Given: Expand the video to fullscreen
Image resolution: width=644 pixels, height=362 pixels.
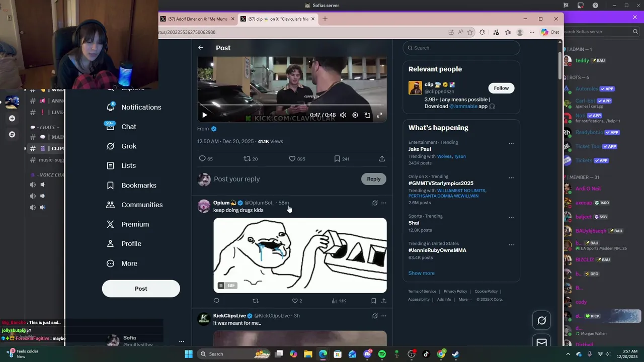Looking at the screenshot, I should point(379,115).
